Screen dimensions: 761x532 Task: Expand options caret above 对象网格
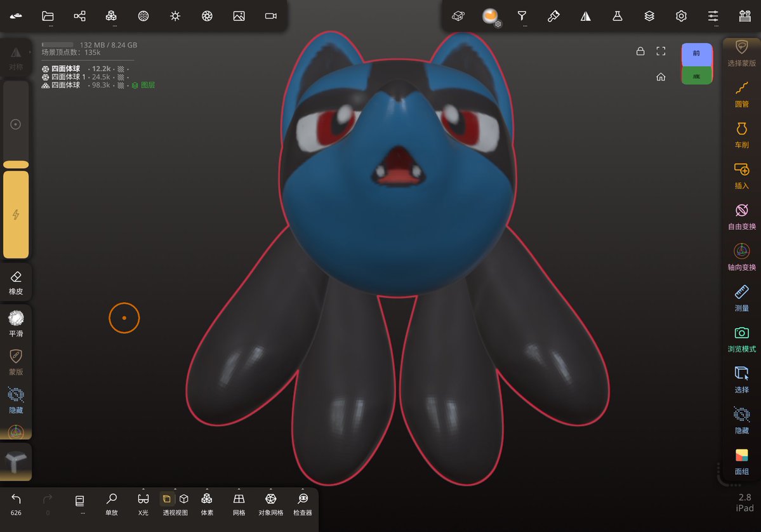click(271, 489)
